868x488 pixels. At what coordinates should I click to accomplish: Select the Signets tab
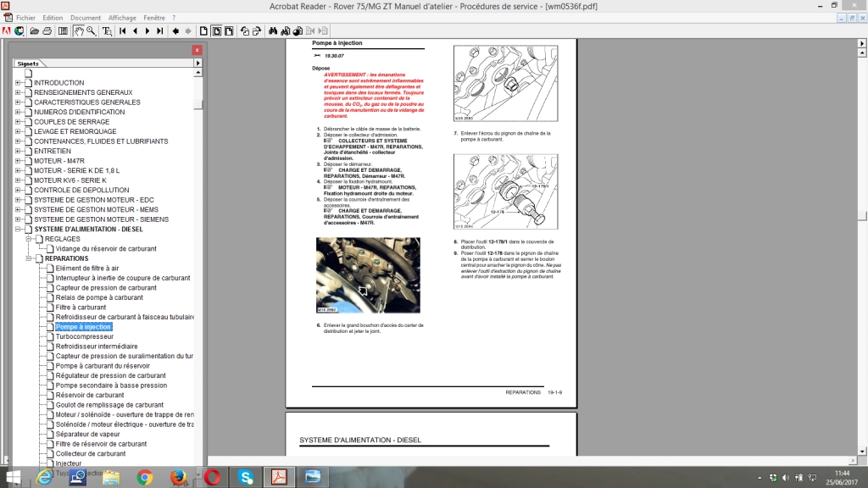28,64
